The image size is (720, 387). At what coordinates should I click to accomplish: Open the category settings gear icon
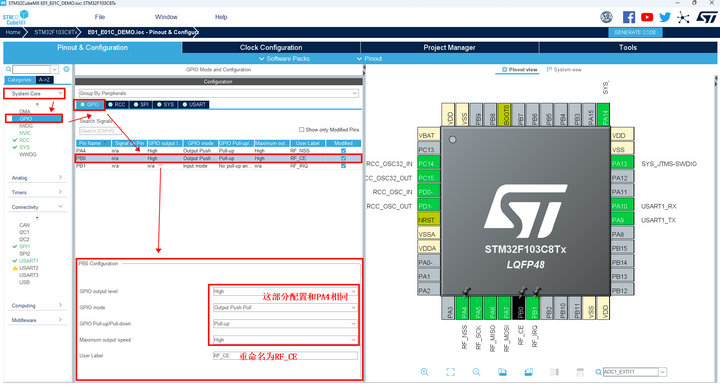pyautogui.click(x=66, y=69)
